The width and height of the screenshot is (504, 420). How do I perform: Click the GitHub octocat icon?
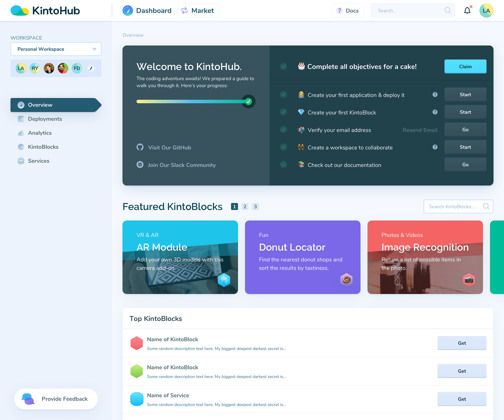pos(140,147)
